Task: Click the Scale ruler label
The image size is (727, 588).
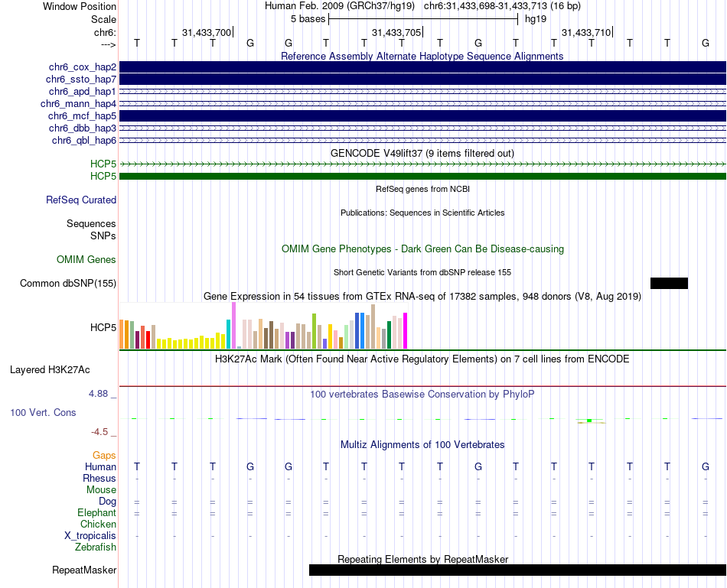Action: 103,19
